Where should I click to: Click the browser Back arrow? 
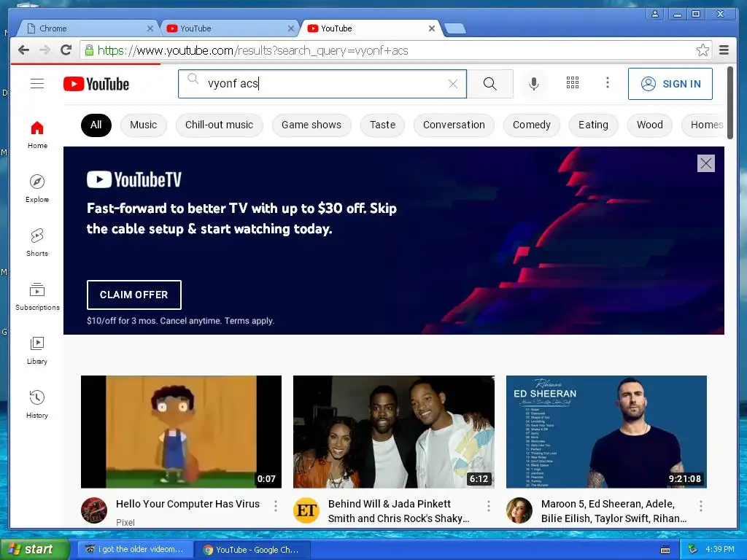(x=23, y=50)
